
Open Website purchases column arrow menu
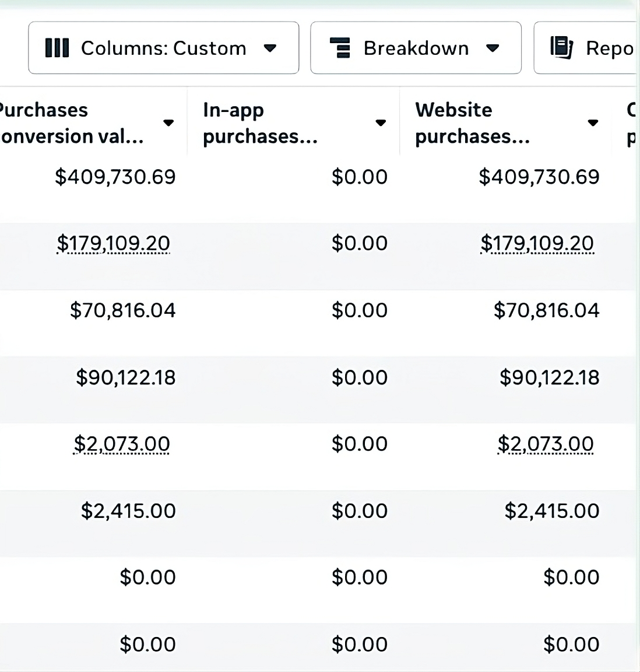pyautogui.click(x=593, y=123)
